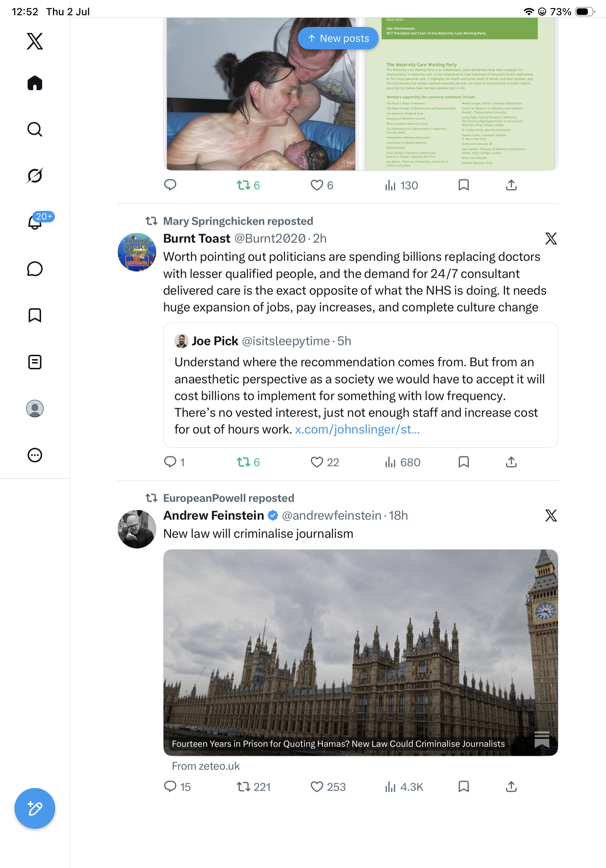Open Grok from the sidebar
606x868 pixels.
click(x=35, y=176)
